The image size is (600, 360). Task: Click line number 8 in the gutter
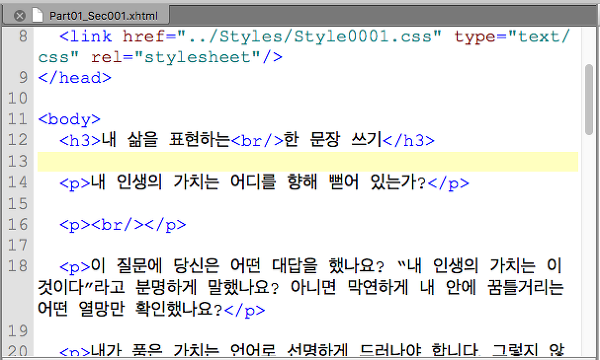[23, 36]
